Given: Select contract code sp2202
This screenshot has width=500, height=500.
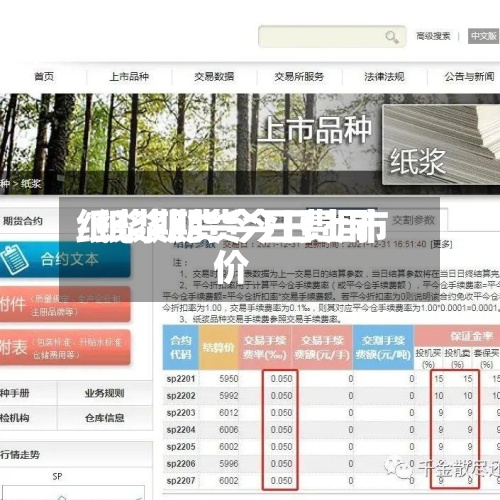Looking at the screenshot, I should point(181,396).
